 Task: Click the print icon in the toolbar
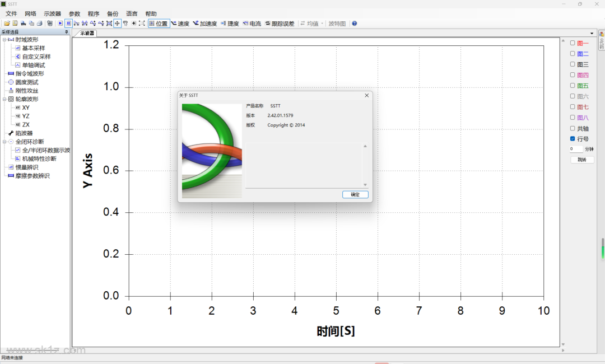(x=39, y=24)
